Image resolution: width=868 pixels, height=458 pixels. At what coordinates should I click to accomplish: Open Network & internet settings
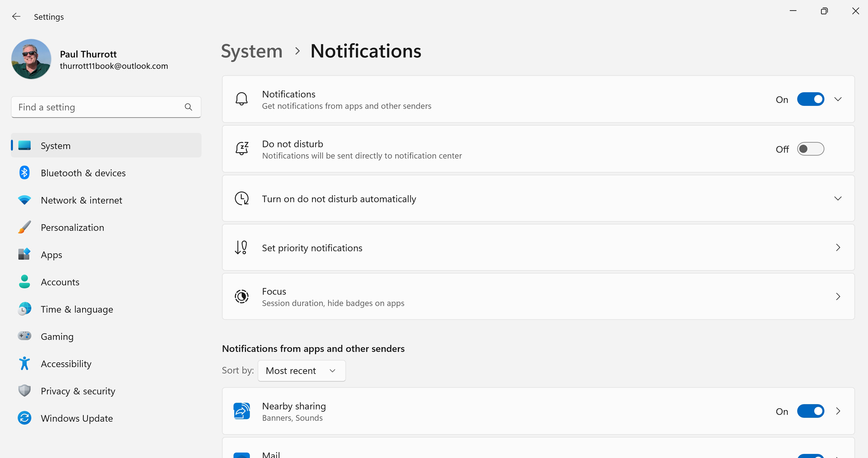(81, 200)
